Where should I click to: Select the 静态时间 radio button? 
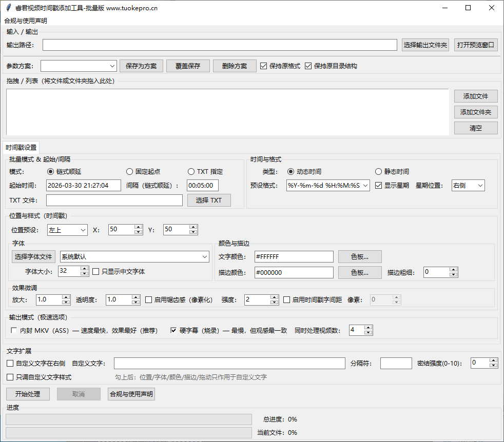pos(379,172)
